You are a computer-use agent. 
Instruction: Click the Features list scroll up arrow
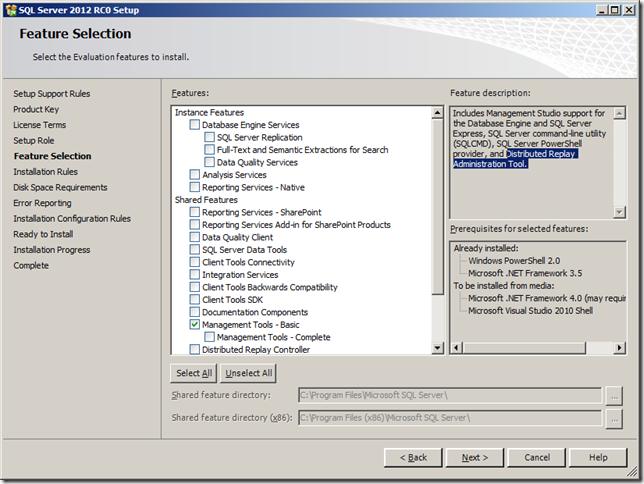[x=438, y=112]
